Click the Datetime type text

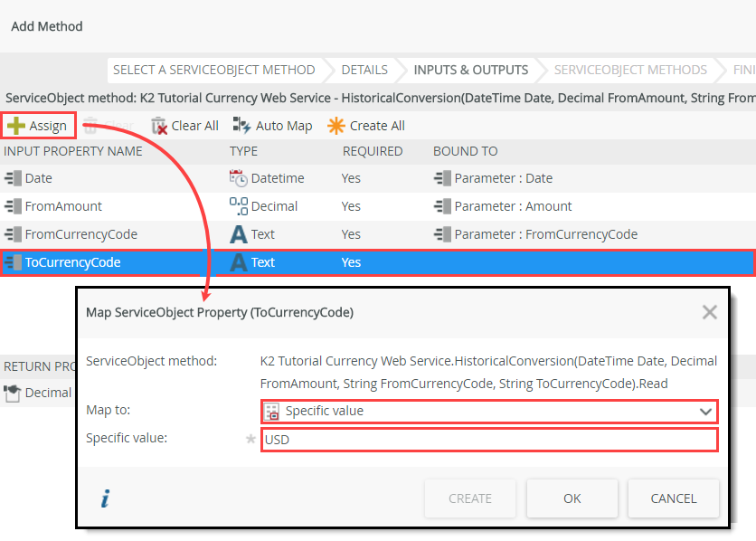(x=278, y=178)
